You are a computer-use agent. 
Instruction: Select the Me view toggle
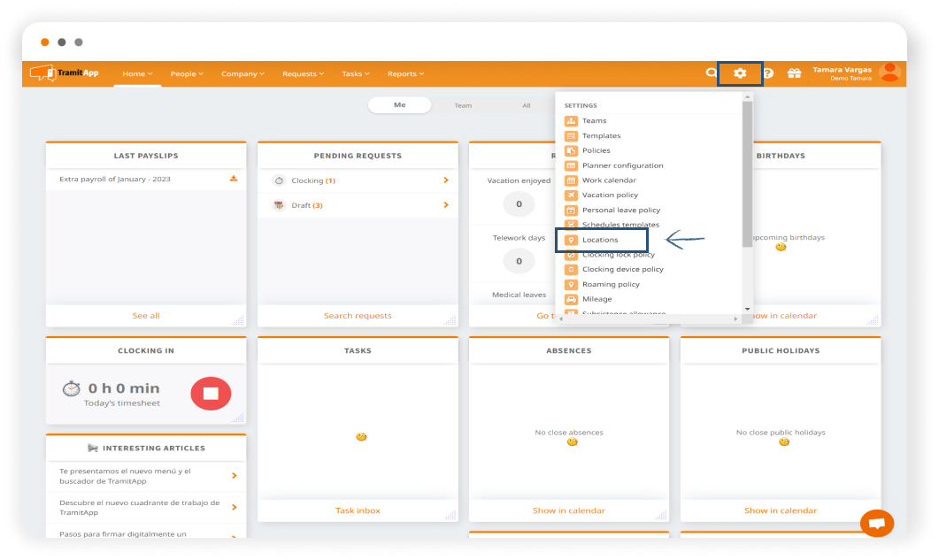(399, 105)
